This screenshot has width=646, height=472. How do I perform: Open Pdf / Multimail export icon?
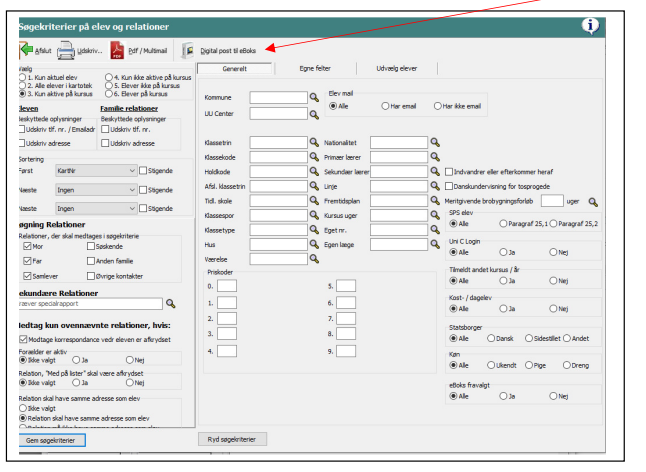[x=117, y=50]
